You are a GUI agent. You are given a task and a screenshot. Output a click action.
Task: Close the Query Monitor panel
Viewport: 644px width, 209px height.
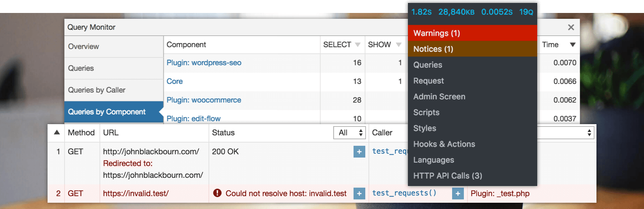click(x=571, y=28)
